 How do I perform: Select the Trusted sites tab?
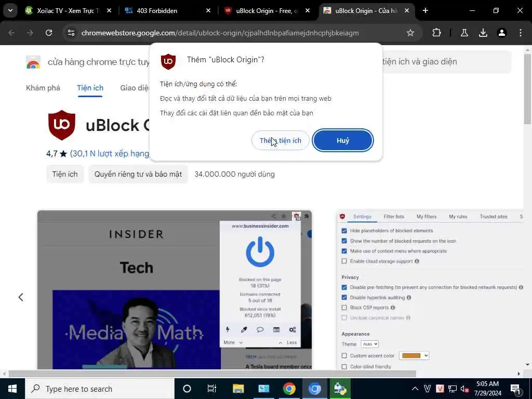pyautogui.click(x=494, y=217)
